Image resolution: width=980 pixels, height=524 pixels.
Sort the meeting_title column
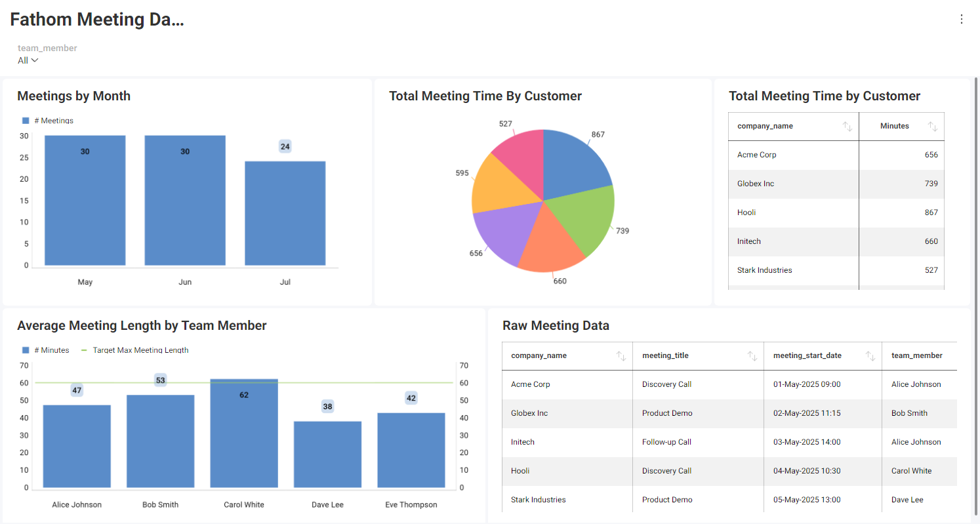(x=752, y=355)
